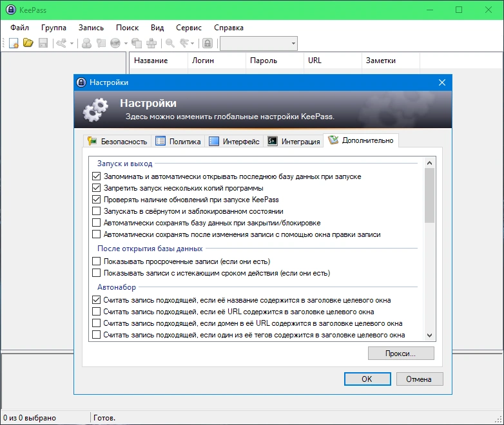Uncheck Проверять наличие обновлений при запуске
This screenshot has height=425, width=504.
click(96, 200)
